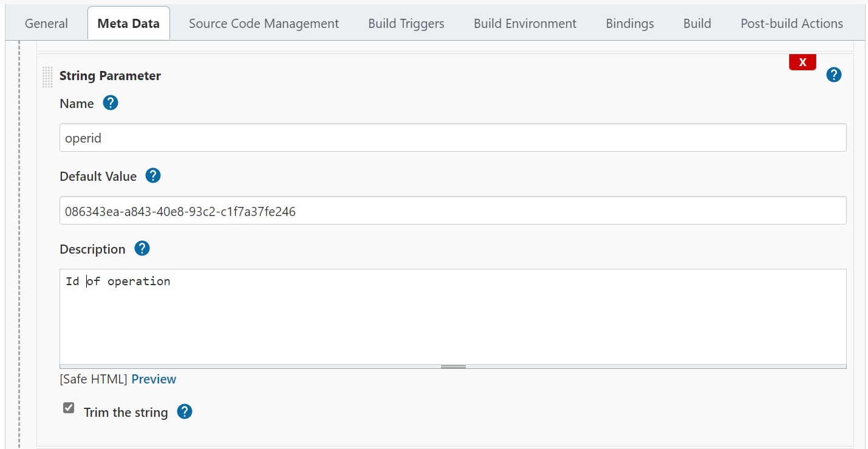This screenshot has width=868, height=449.
Task: Open the Bindings tab
Action: 630,24
